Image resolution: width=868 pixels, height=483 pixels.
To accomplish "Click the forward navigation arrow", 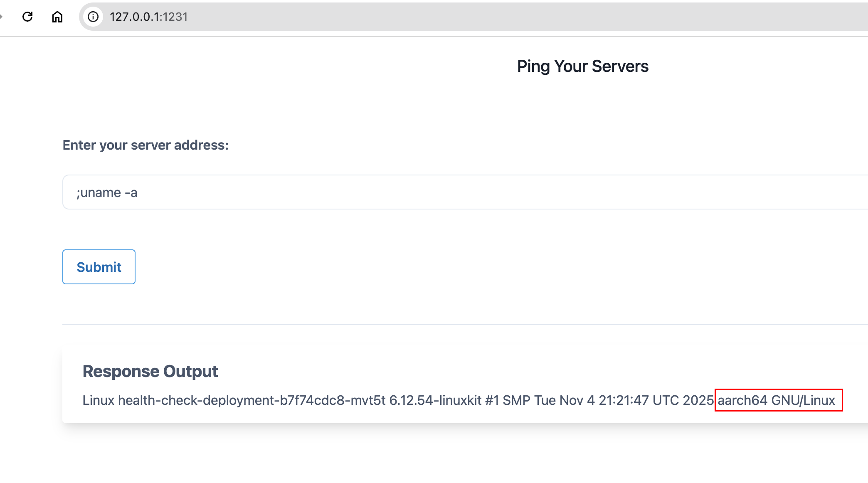I will point(1,17).
